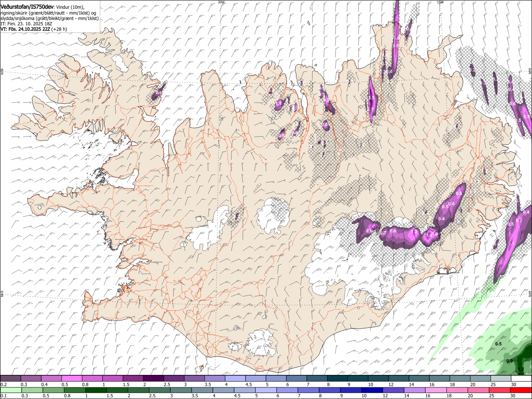Select the 'IT: Fim. 23. 10. 2025 18Z' line
Viewport: 532px width, 399px height.
[x=26, y=24]
